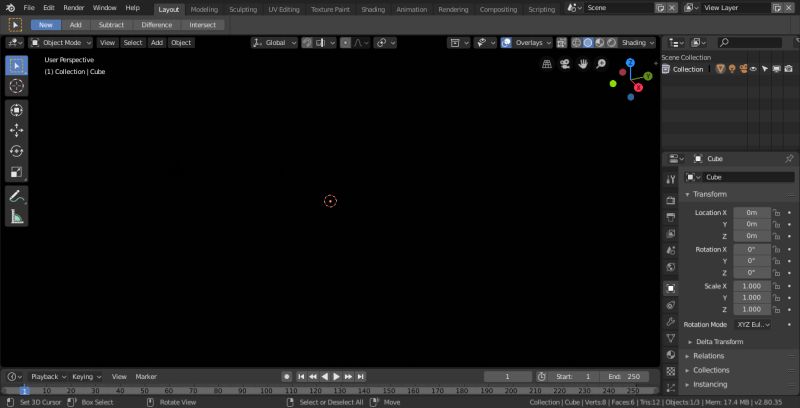Pick the Measure ruler tool
Screen dimensions: 800x408
pyautogui.click(x=16, y=216)
